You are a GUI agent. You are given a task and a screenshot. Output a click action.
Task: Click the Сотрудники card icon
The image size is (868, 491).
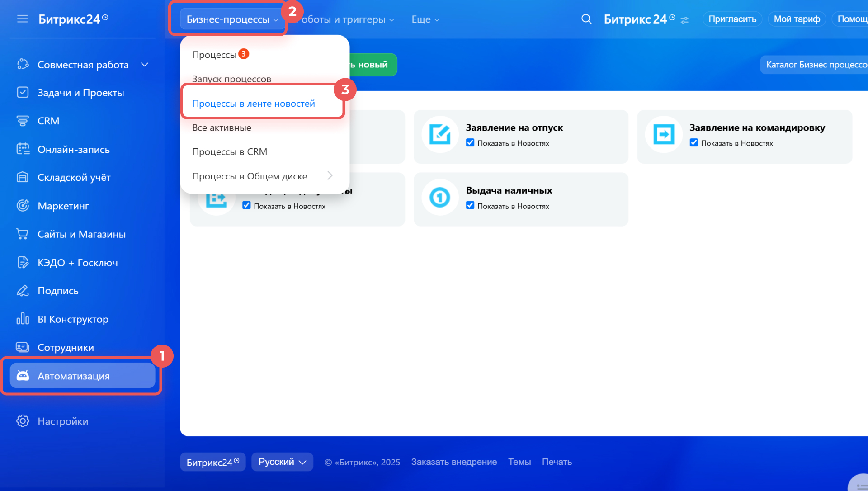pyautogui.click(x=23, y=347)
